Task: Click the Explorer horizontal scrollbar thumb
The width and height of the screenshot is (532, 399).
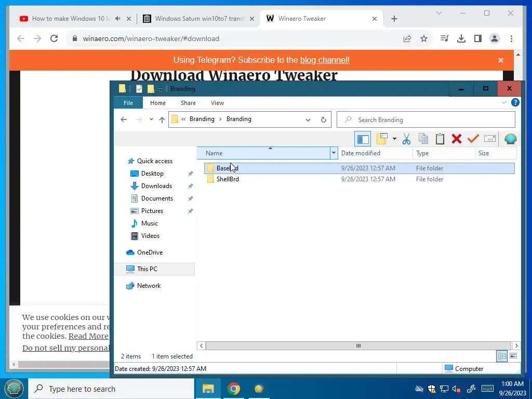Action: (x=358, y=345)
